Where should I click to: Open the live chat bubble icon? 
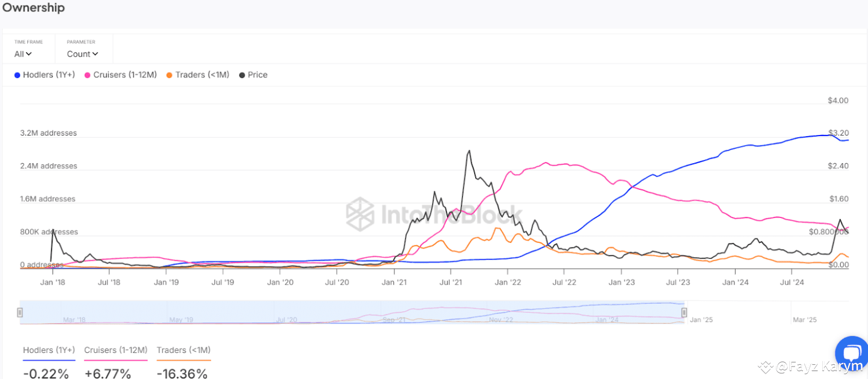point(851,352)
